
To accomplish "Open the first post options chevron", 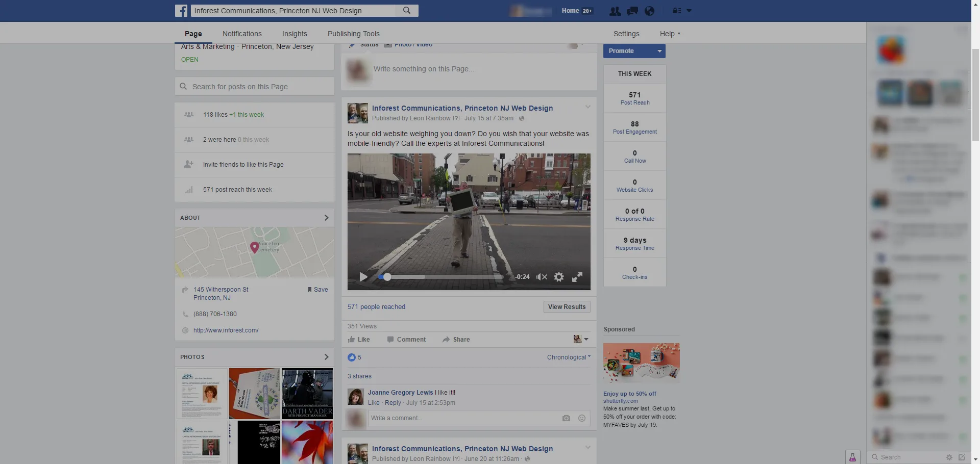I will coord(587,107).
